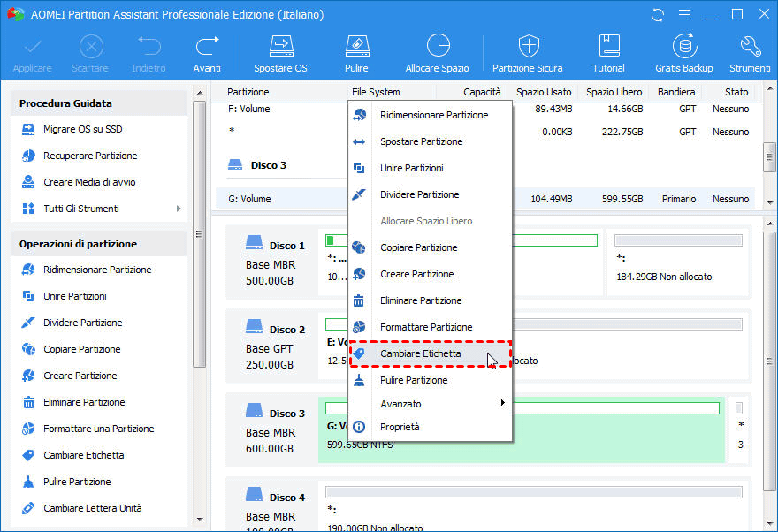The width and height of the screenshot is (778, 532).
Task: Open the hamburger menu in title bar
Action: (x=684, y=15)
